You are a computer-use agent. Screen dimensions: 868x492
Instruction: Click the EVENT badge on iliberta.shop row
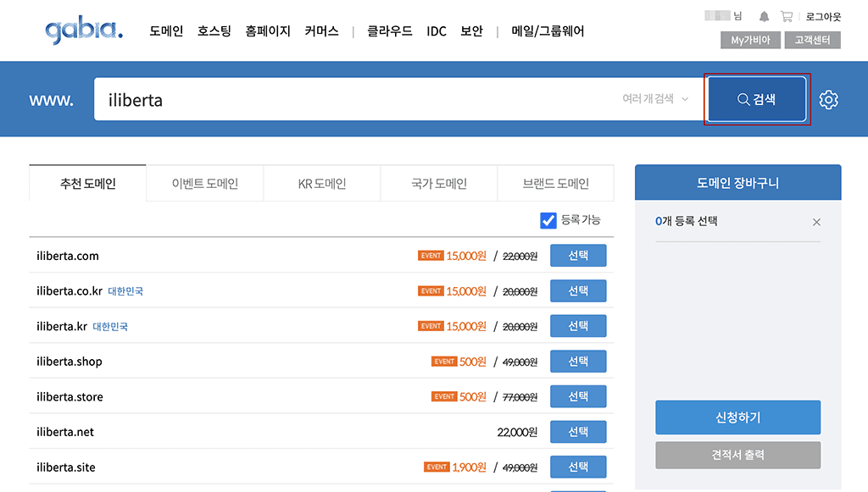tap(444, 361)
